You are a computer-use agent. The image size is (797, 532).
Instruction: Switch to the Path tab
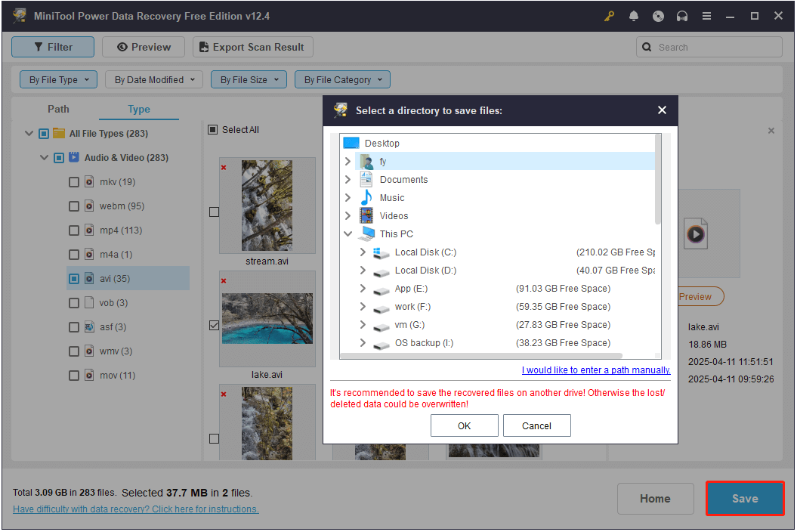pos(58,109)
